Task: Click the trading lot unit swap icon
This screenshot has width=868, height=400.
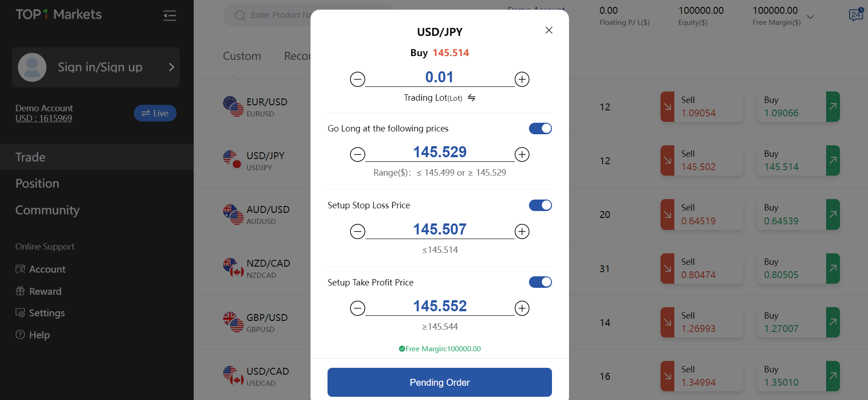Action: [x=471, y=98]
